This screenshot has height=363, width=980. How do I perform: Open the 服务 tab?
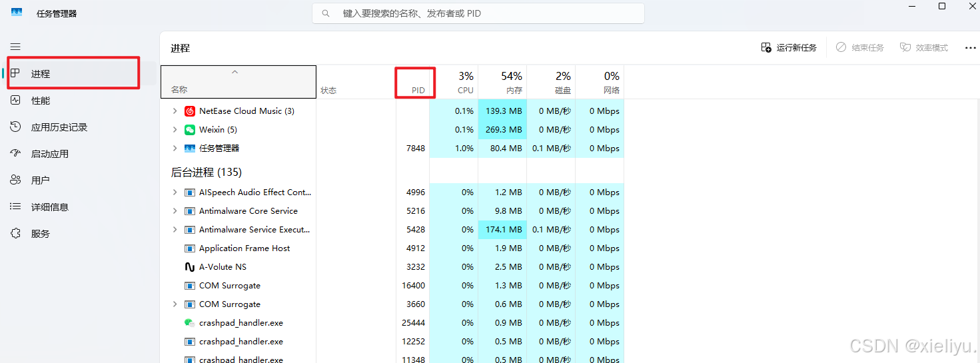point(79,234)
